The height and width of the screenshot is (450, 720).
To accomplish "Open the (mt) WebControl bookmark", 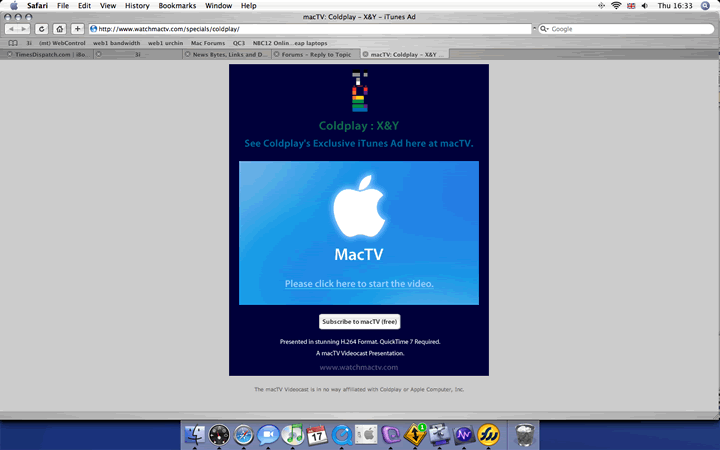I will (62, 43).
